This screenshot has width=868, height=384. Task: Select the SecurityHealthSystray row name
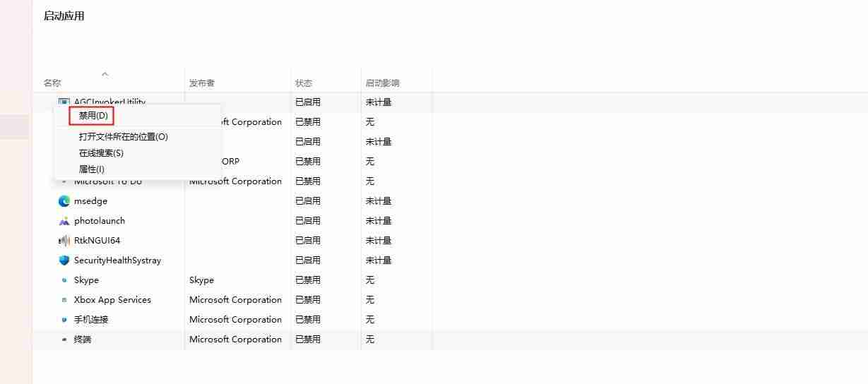[x=117, y=260]
